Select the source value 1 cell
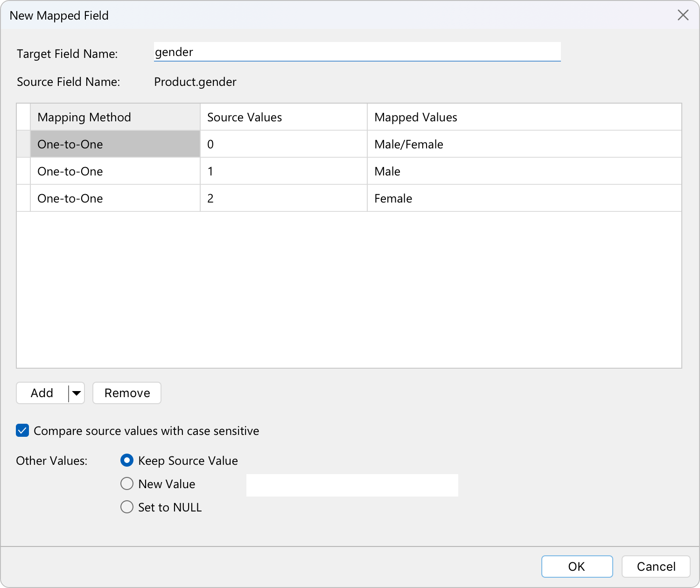Viewport: 700px width, 588px height. [283, 171]
